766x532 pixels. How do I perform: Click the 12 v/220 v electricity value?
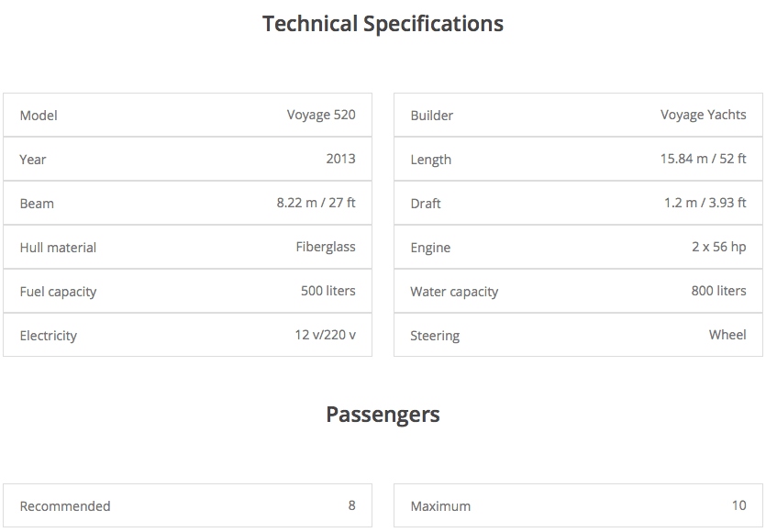(325, 335)
